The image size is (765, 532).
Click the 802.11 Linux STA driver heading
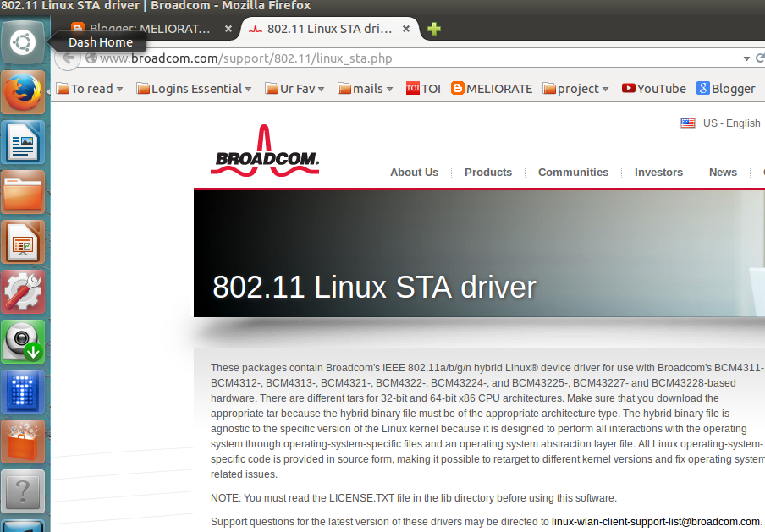click(374, 287)
